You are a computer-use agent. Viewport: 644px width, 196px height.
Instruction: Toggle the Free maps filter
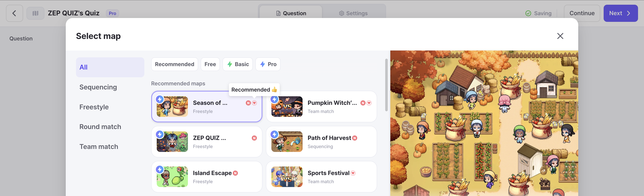pyautogui.click(x=210, y=64)
